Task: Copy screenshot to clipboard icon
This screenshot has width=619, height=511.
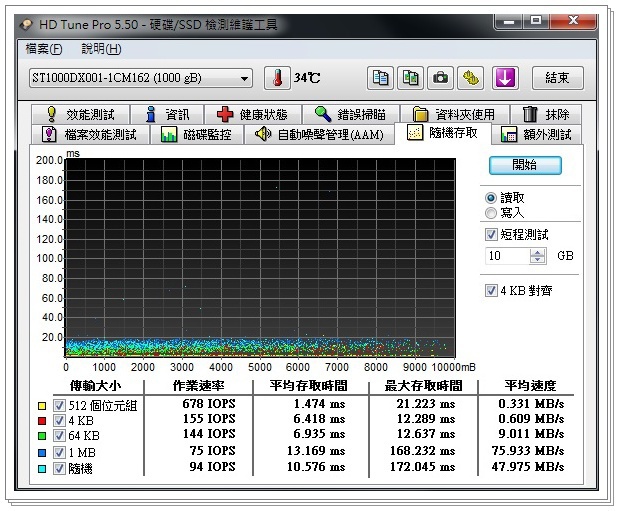Action: 411,78
